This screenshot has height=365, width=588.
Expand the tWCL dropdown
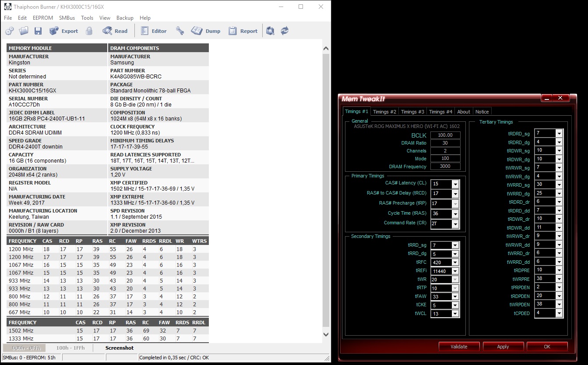455,314
